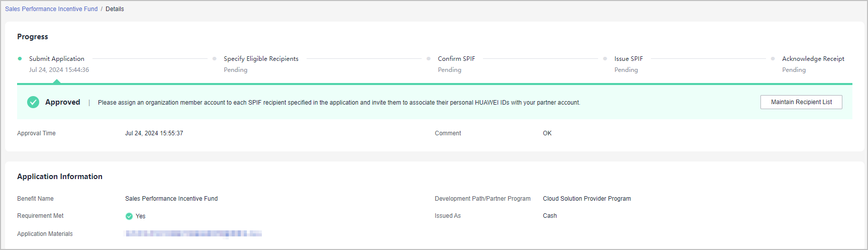Viewport: 868px width, 250px height.
Task: Click the Confirm SPIF step dot
Action: [429, 59]
